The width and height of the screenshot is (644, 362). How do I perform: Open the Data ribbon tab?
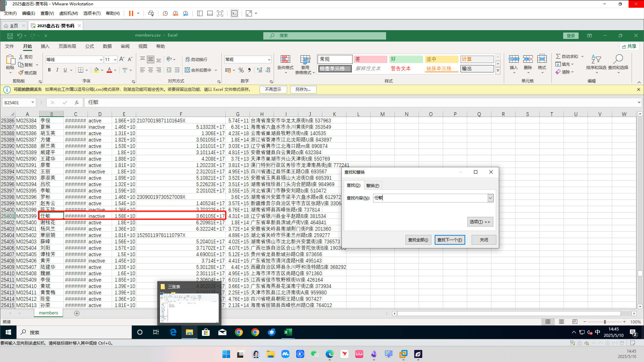point(107,46)
